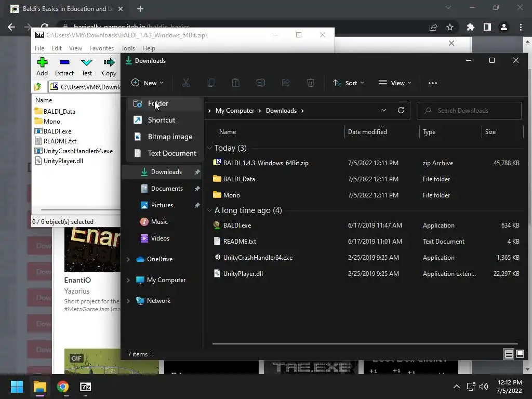Click the Share icon in Explorer toolbar
The image size is (532, 399).
pyautogui.click(x=286, y=83)
